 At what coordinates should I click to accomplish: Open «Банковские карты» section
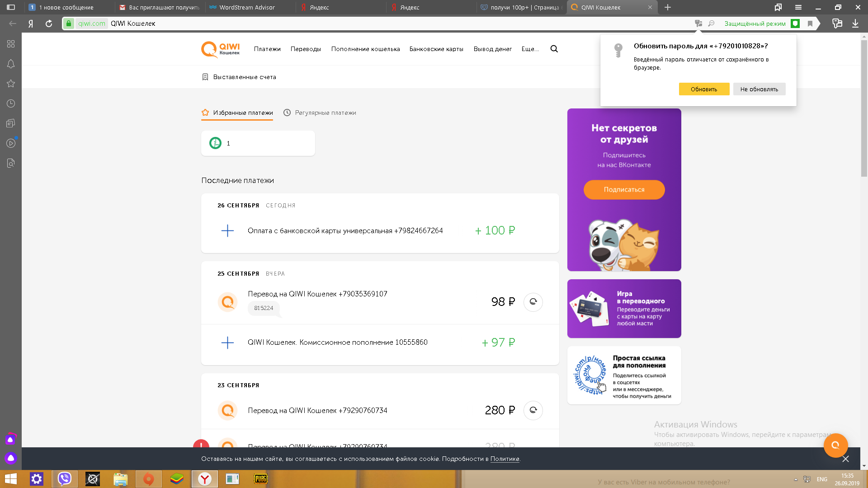[436, 49]
